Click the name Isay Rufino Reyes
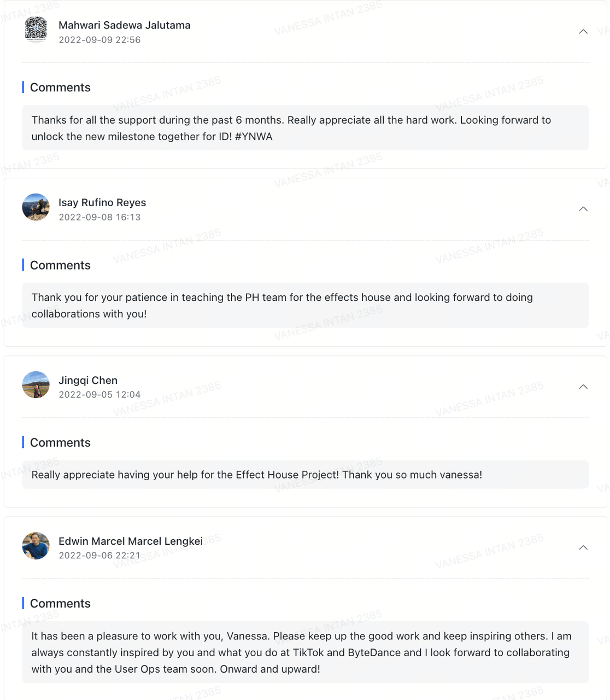 102,202
